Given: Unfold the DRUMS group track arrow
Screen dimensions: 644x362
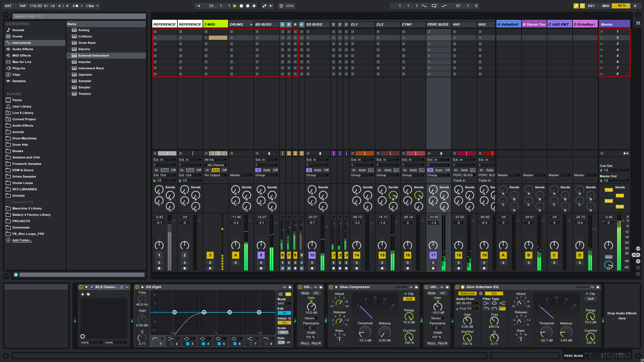Looking at the screenshot, I should (x=251, y=24).
